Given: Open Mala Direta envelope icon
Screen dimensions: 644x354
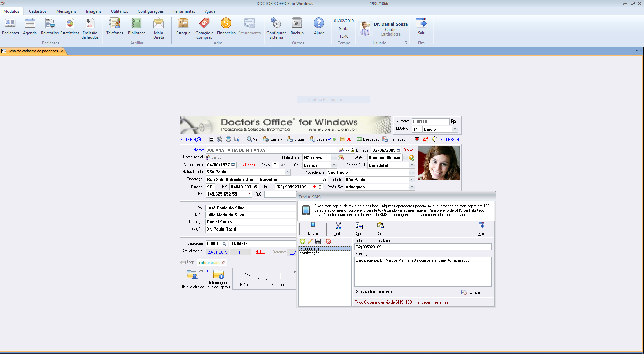Looking at the screenshot, I should click(x=158, y=29).
